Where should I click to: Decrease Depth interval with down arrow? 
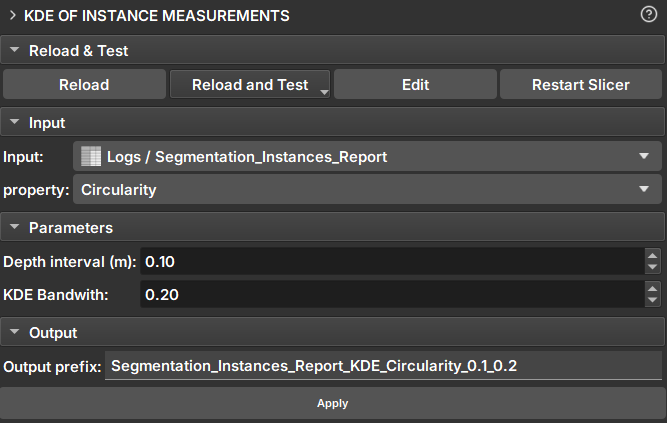click(653, 268)
